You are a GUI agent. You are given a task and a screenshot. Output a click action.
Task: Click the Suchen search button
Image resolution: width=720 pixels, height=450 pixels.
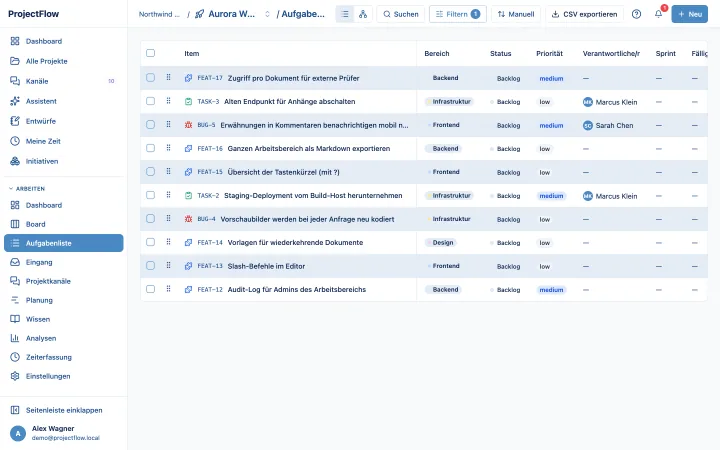coord(400,14)
